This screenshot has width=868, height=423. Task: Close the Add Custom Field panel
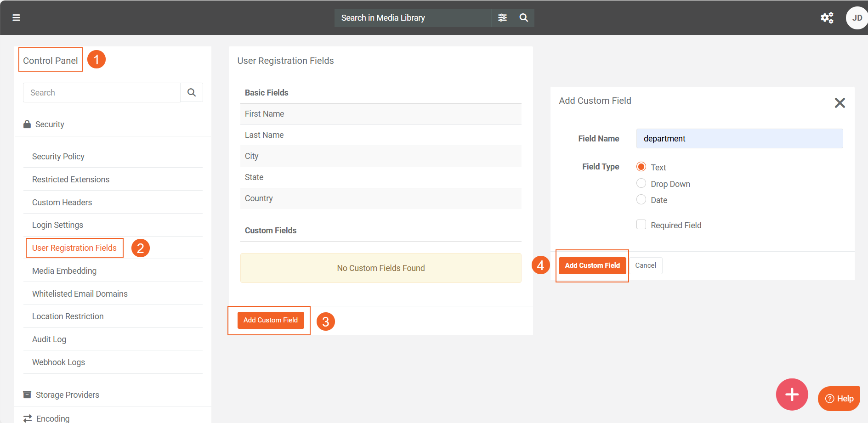(x=840, y=103)
